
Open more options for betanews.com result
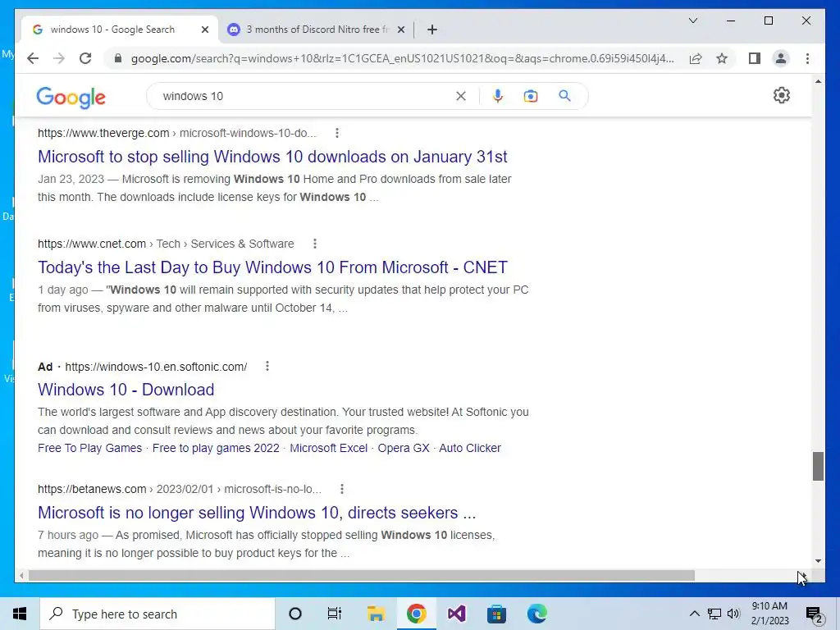[x=342, y=489]
